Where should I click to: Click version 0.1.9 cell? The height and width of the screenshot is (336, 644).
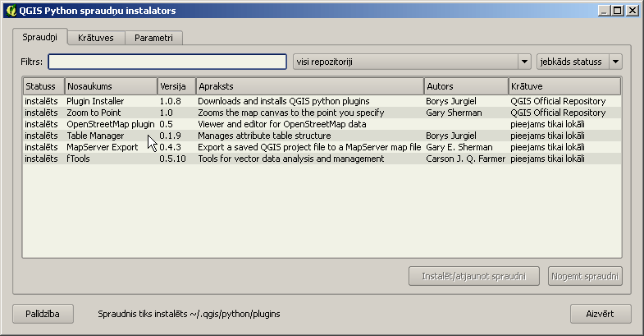coord(170,136)
